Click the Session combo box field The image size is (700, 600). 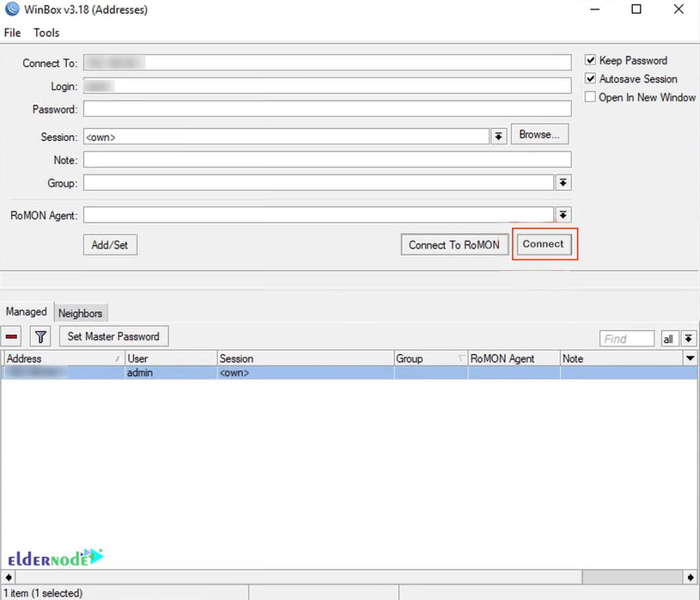click(x=286, y=137)
